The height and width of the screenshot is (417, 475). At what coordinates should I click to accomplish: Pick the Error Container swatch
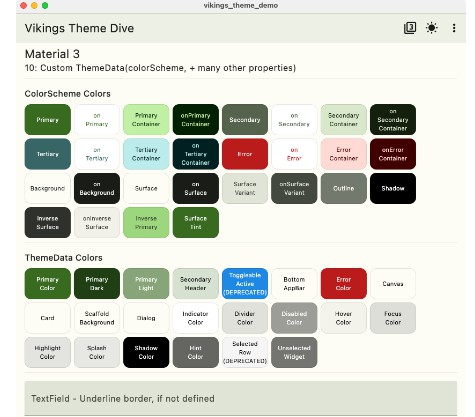click(x=344, y=154)
